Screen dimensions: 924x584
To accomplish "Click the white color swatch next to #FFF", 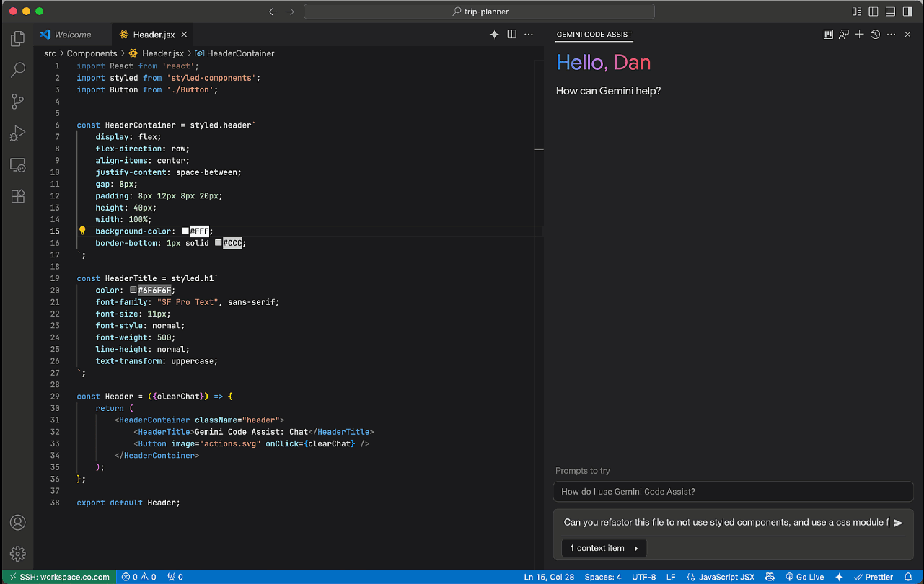I will 185,230.
